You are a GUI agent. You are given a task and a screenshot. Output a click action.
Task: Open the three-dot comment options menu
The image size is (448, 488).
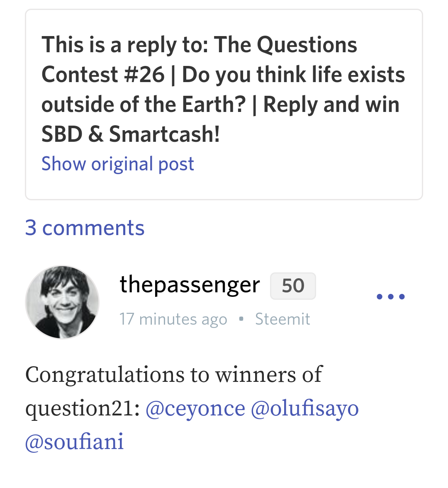click(x=390, y=296)
